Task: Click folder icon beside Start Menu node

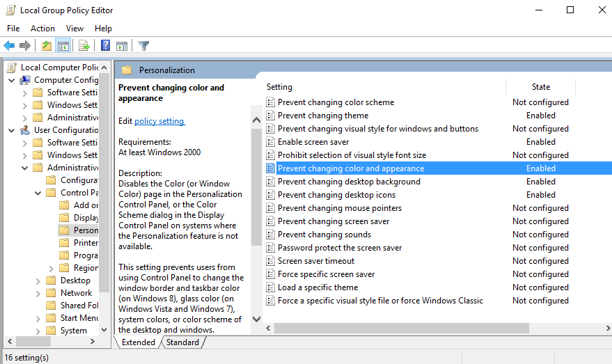Action: coord(51,318)
